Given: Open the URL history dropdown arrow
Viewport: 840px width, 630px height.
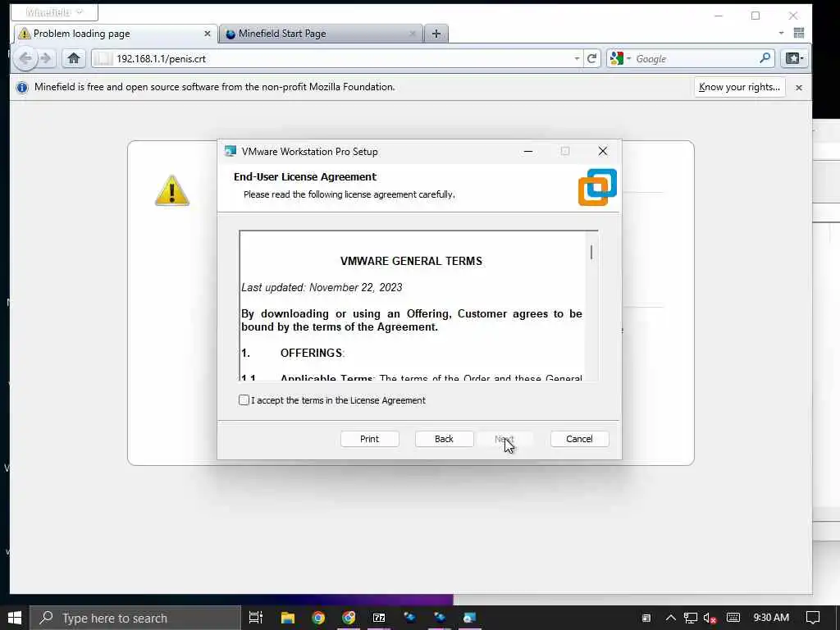Looking at the screenshot, I should [x=577, y=59].
